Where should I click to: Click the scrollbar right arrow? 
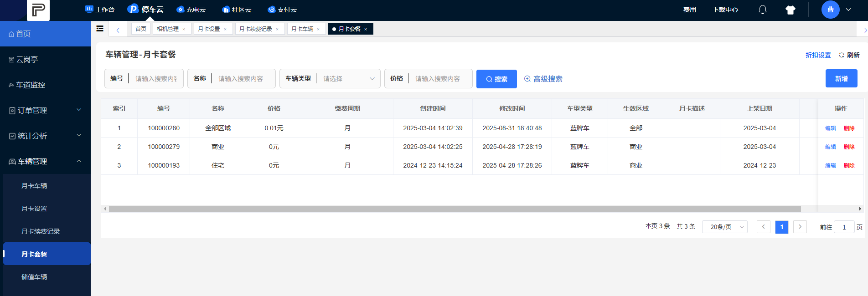point(860,209)
